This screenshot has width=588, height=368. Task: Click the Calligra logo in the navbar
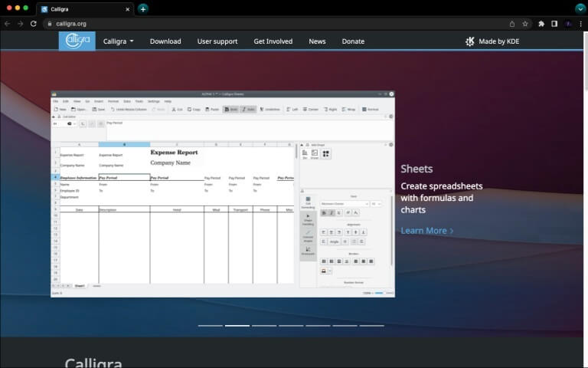point(77,41)
